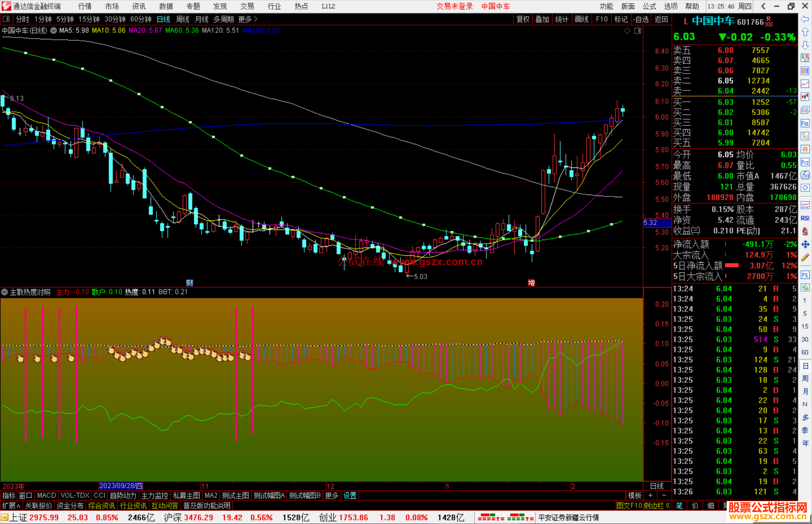The image size is (812, 524).
Task: Toggle the panel icon at chart top-right
Action: click(x=638, y=31)
